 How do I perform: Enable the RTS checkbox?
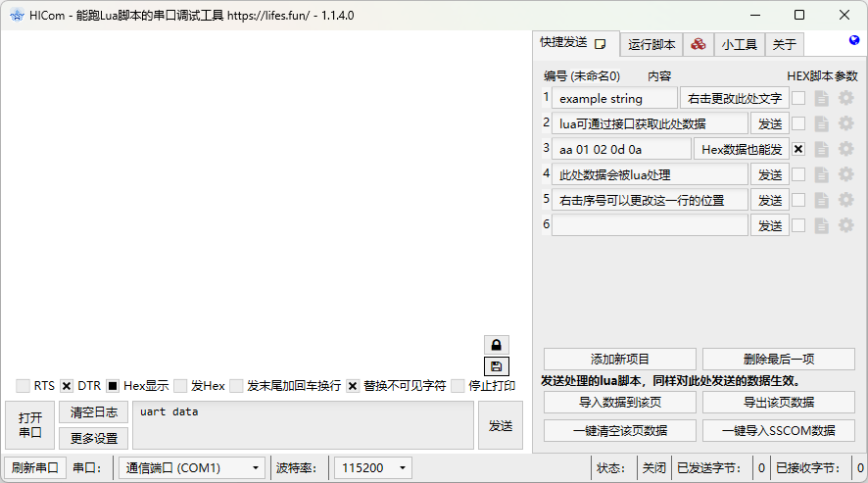coord(23,386)
